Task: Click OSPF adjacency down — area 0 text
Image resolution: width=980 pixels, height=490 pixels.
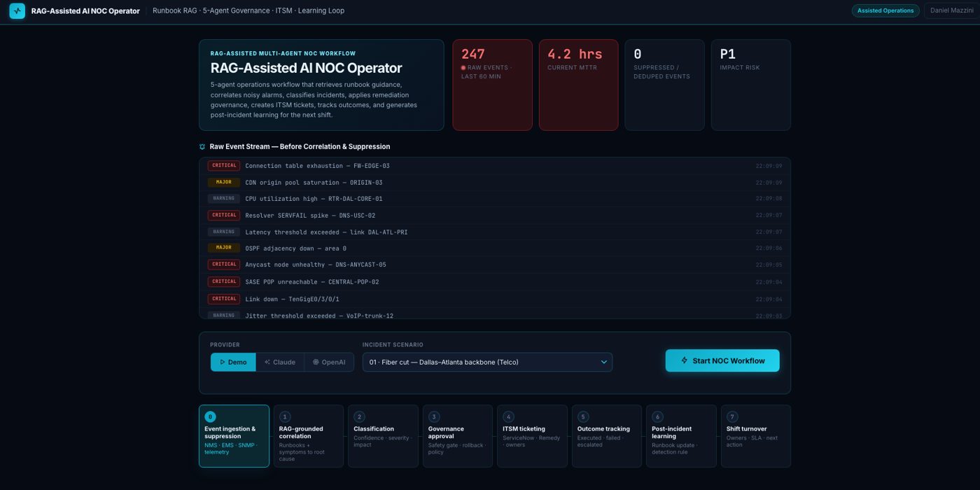Action: coord(295,248)
